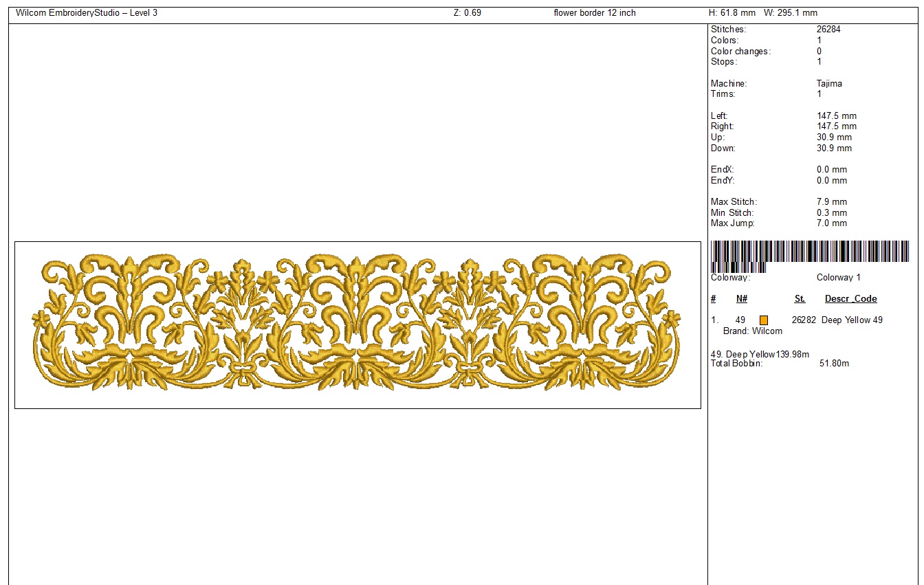Click the Wilcom EmbroideryStudio Level 3 title
The height and width of the screenshot is (585, 924).
click(87, 13)
